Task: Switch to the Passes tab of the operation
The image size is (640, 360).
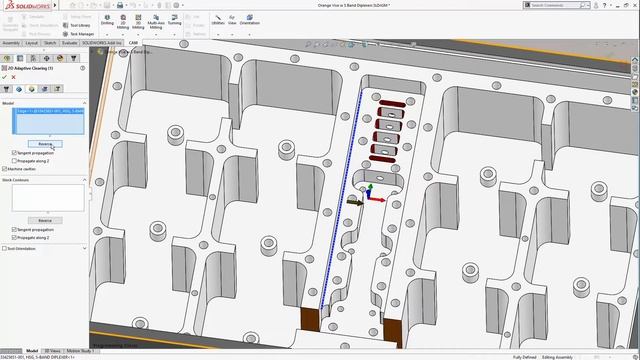Action: point(44,89)
